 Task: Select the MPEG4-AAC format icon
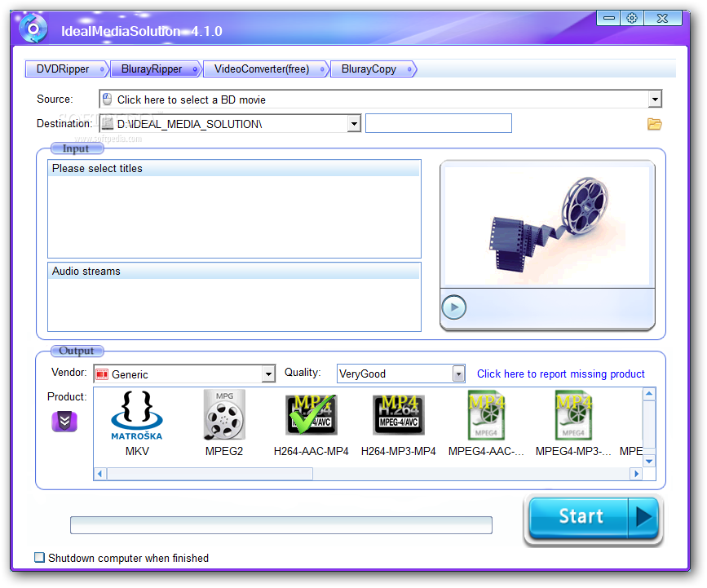click(486, 415)
